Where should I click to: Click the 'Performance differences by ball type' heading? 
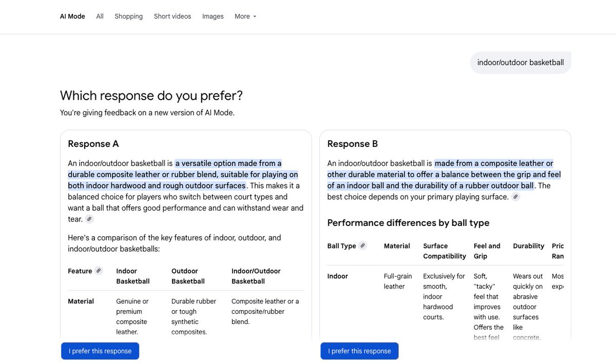tap(408, 223)
